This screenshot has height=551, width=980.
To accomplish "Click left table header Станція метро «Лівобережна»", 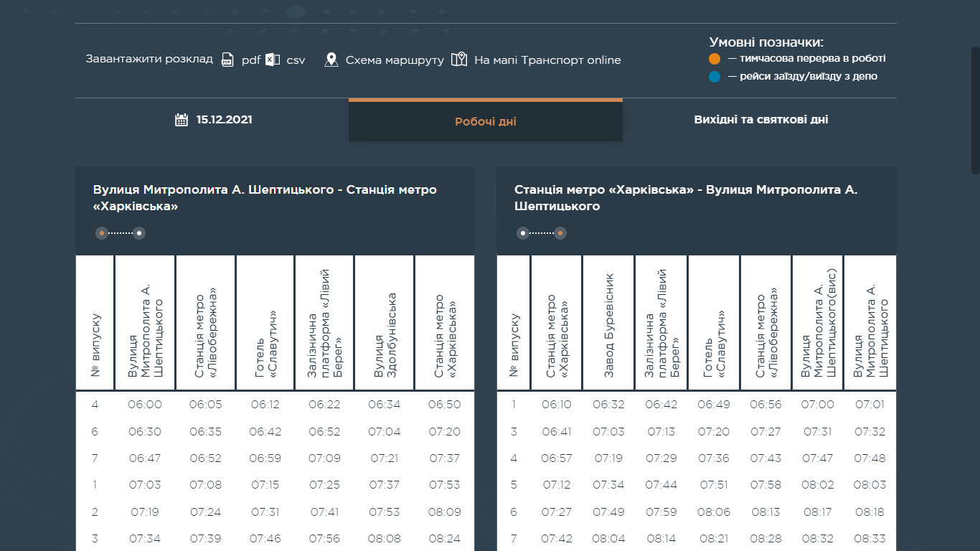I will [205, 323].
